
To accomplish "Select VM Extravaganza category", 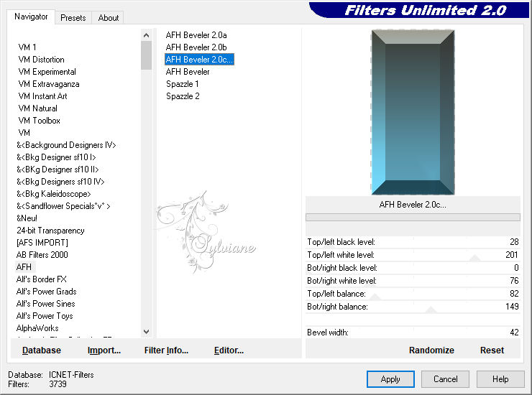I will 49,84.
